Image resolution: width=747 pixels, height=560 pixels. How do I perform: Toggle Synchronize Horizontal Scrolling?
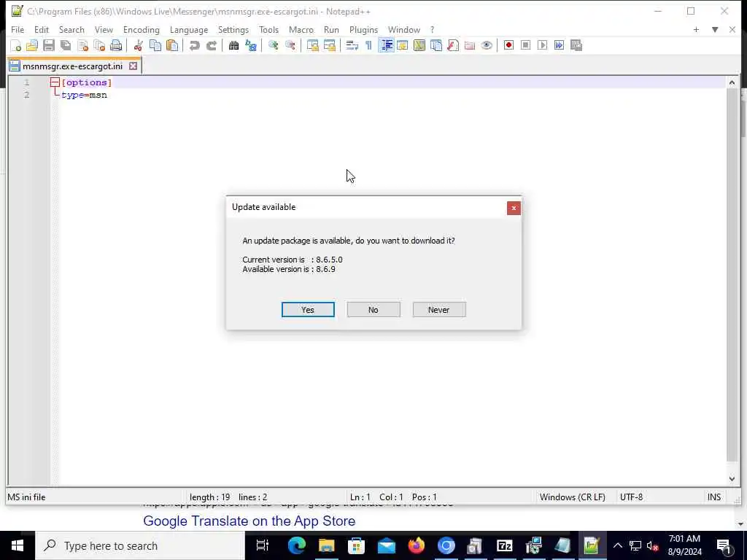pos(330,45)
